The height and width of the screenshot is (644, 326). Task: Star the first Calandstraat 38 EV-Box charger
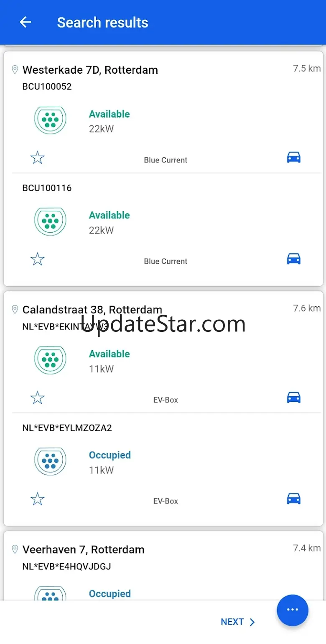coord(38,398)
